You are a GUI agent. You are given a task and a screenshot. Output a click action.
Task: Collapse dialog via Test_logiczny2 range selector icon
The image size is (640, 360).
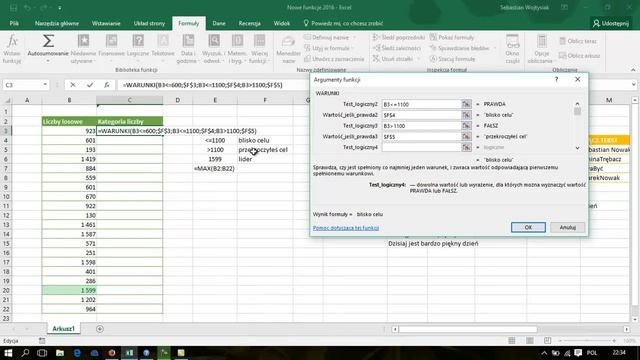point(466,104)
